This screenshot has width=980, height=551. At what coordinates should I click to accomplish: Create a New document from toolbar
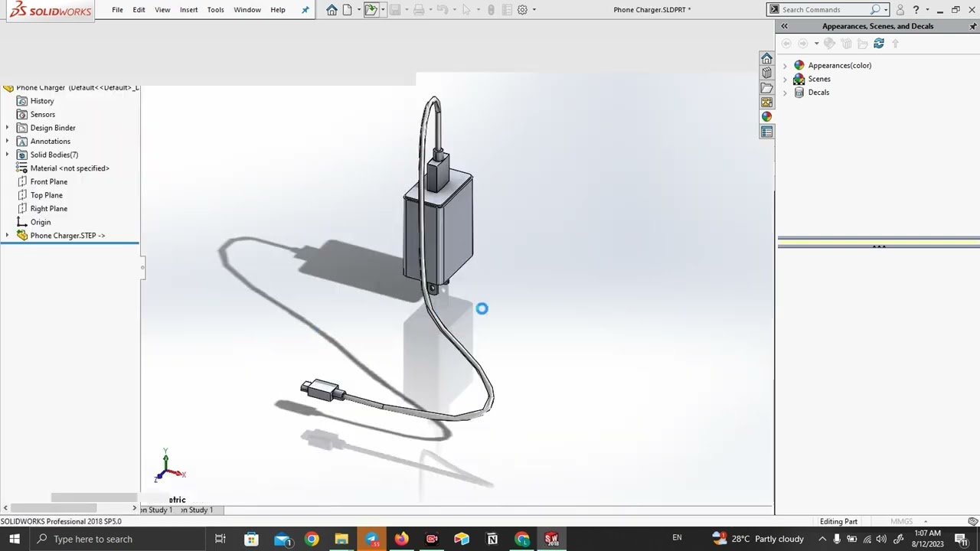coord(347,10)
